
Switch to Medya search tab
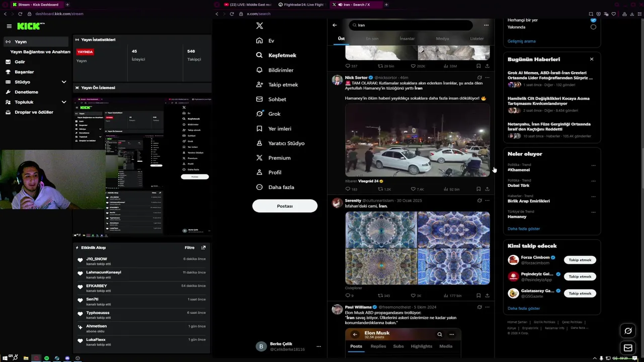tap(442, 39)
